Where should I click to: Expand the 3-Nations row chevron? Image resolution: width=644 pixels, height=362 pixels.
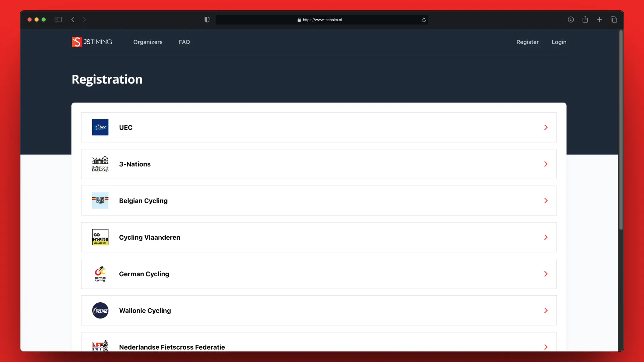(x=546, y=164)
